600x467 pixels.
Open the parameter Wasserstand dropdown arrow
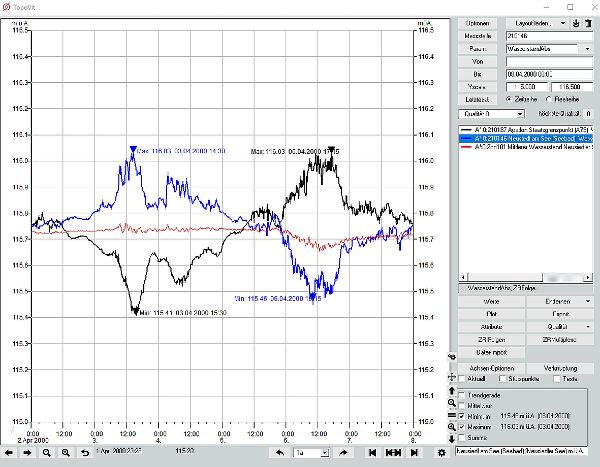coord(588,49)
